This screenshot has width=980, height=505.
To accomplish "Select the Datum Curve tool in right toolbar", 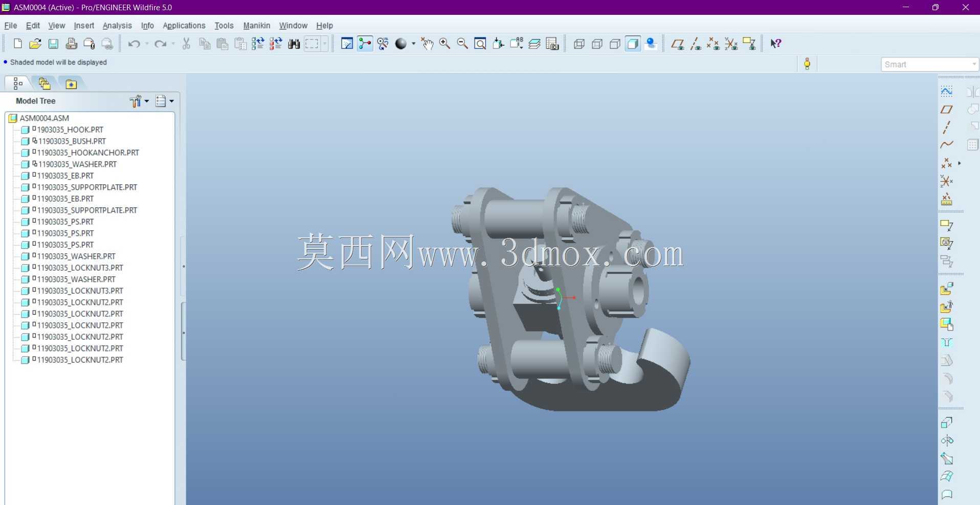I will click(947, 145).
